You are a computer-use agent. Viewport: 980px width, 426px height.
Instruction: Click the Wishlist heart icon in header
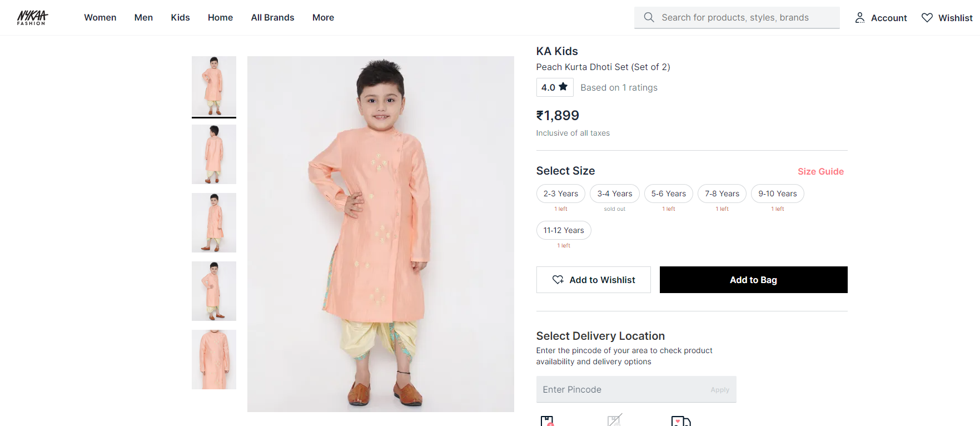point(927,18)
